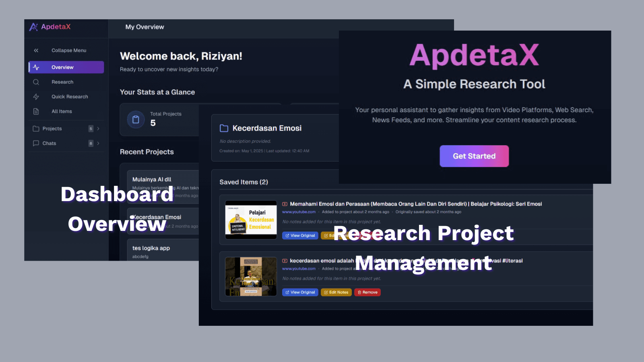The image size is (644, 362).
Task: Open Research via the magnifying glass icon
Action: coord(36,82)
